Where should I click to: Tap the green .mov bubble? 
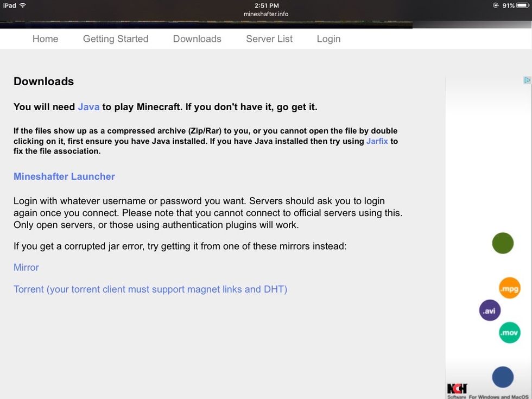pos(509,332)
